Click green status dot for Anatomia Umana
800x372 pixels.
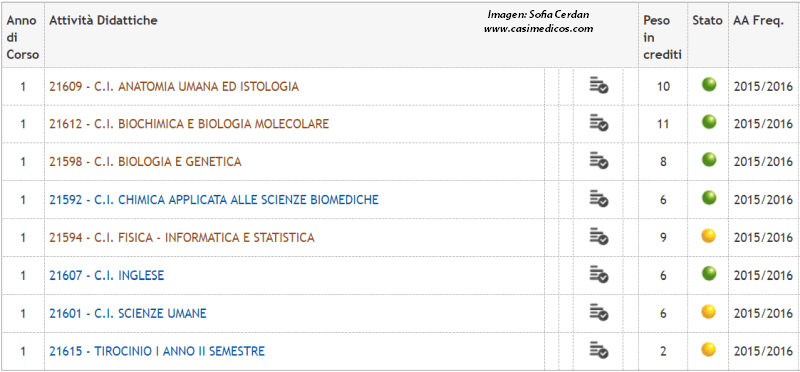pos(709,84)
